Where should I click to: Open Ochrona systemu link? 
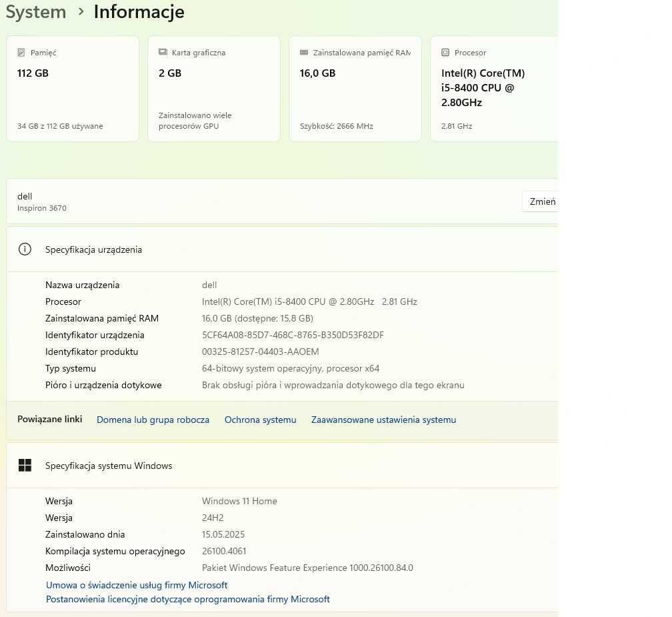260,420
